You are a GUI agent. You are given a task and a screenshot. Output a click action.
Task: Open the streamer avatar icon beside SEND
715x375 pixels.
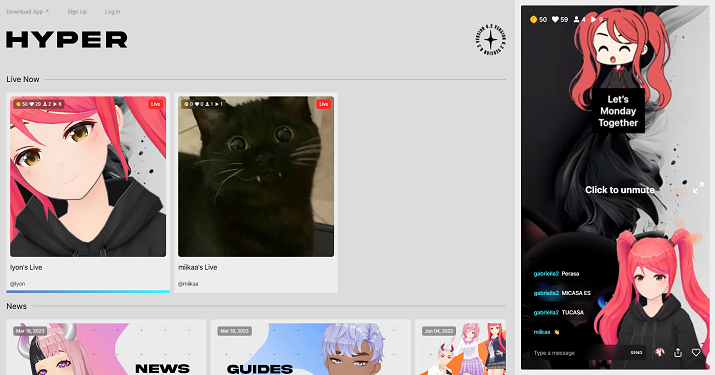[x=659, y=352]
